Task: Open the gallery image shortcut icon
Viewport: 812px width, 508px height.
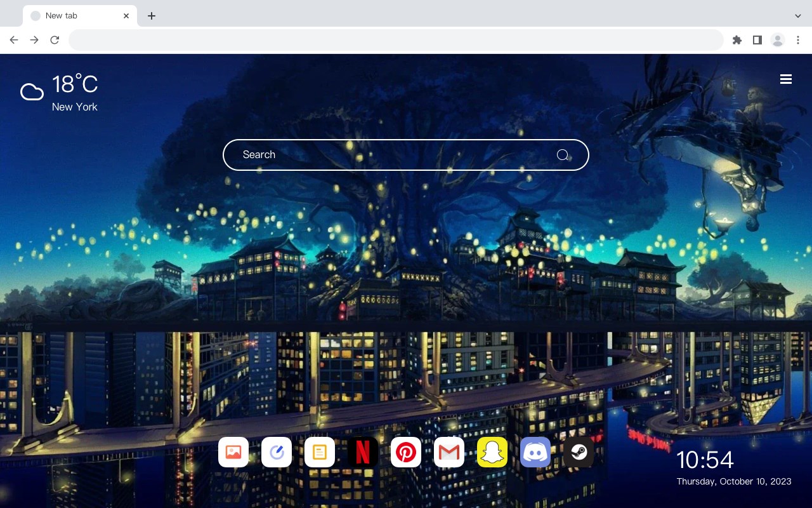Action: coord(233,452)
